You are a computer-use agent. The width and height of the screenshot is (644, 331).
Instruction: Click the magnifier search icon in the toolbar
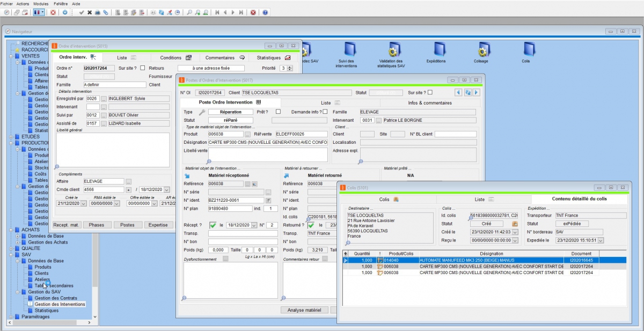(189, 12)
